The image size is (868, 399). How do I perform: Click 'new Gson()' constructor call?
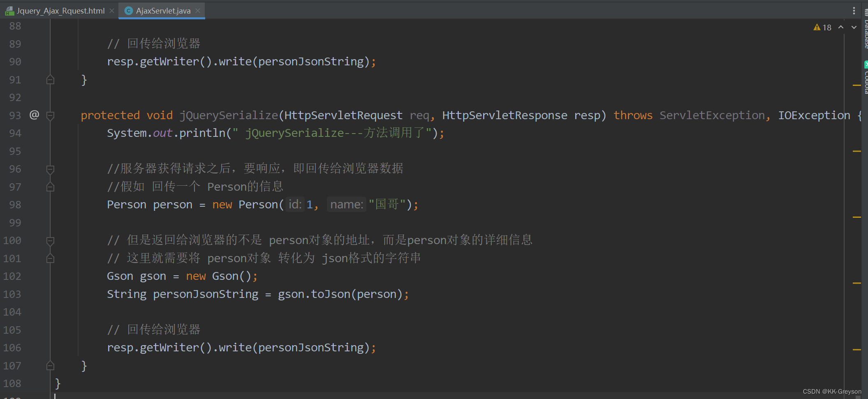coord(218,276)
